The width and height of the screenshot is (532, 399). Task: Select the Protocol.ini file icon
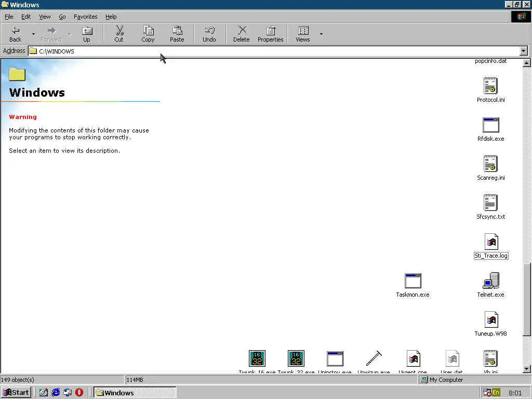[490, 86]
